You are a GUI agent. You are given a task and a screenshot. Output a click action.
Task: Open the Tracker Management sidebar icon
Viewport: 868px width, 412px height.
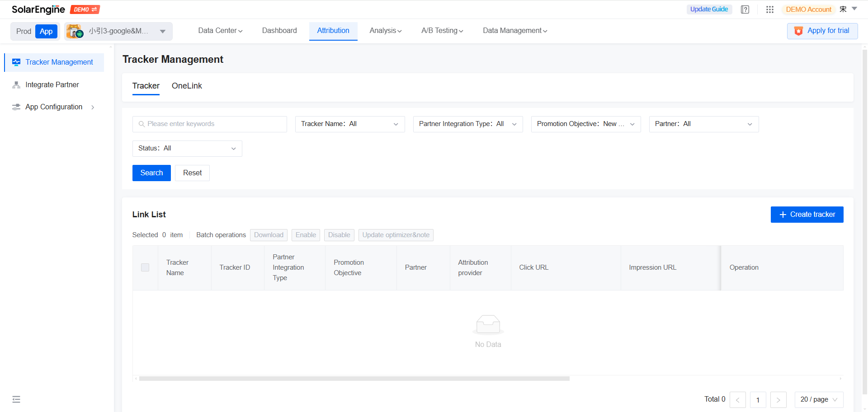16,62
